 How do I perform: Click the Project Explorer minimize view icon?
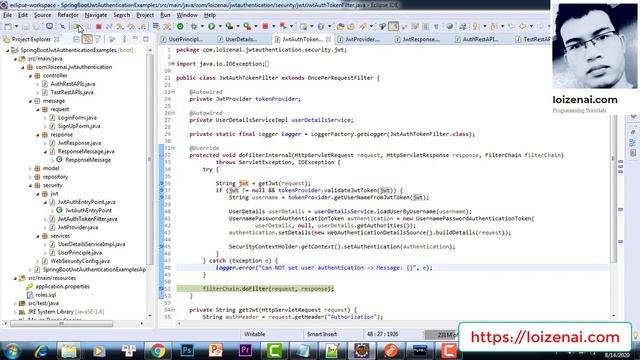click(x=135, y=39)
